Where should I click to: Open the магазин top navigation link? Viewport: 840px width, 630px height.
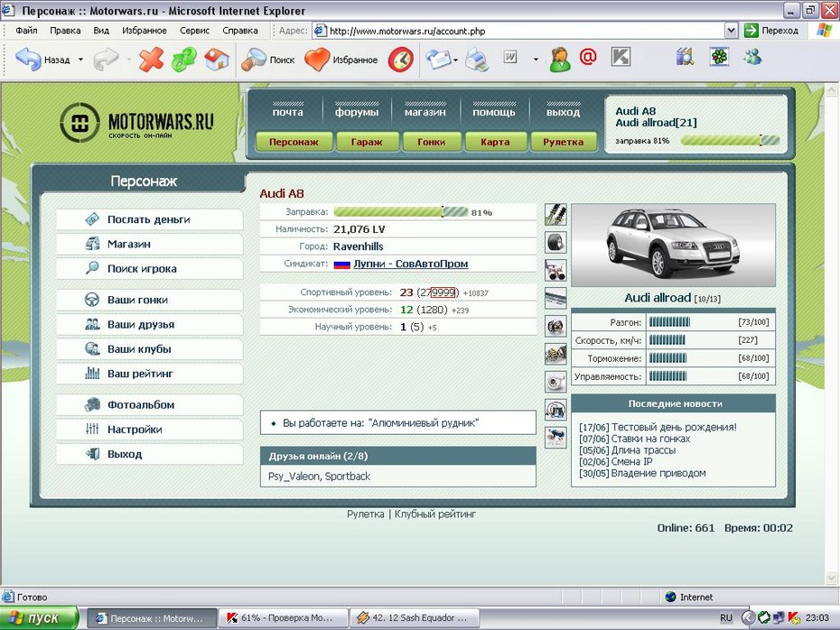pos(425,112)
